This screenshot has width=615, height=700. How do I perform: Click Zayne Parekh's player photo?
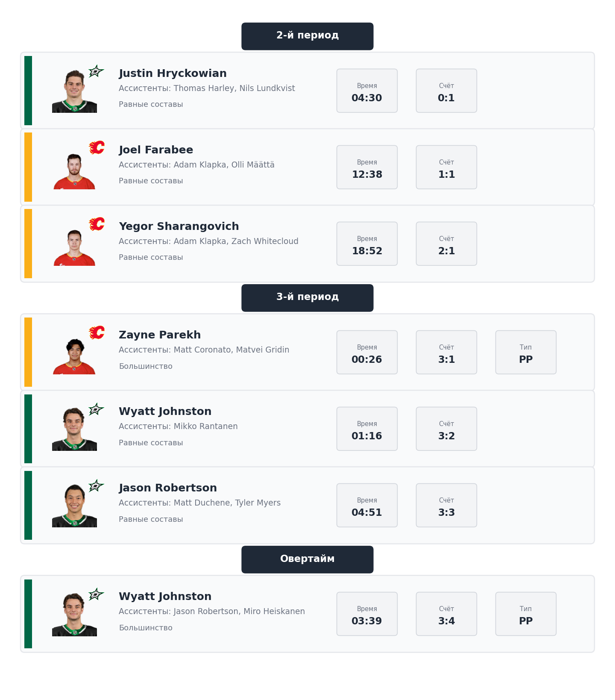pyautogui.click(x=74, y=356)
